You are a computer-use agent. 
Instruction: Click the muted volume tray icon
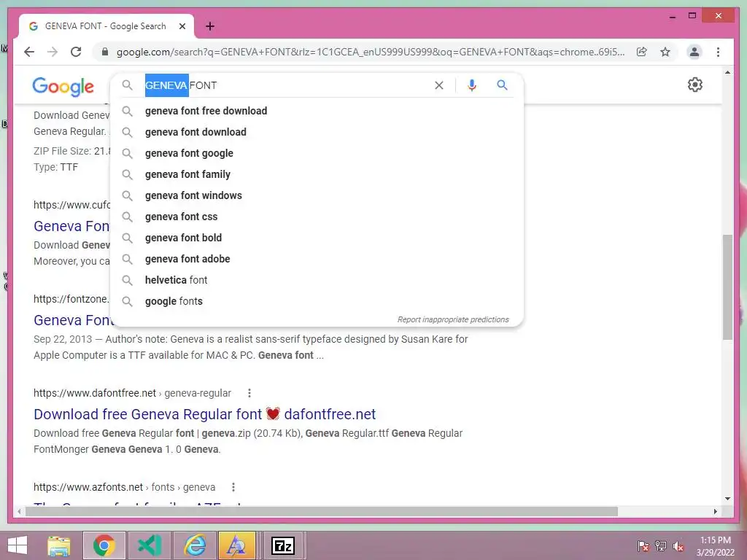pyautogui.click(x=678, y=545)
